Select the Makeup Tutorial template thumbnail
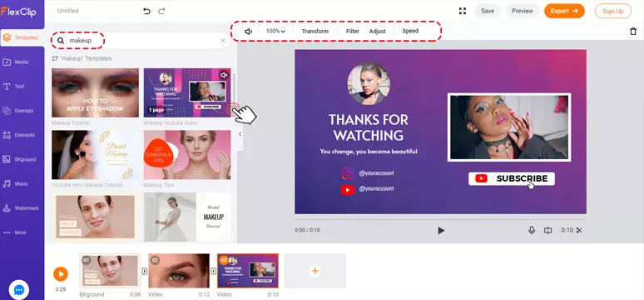 [96, 92]
